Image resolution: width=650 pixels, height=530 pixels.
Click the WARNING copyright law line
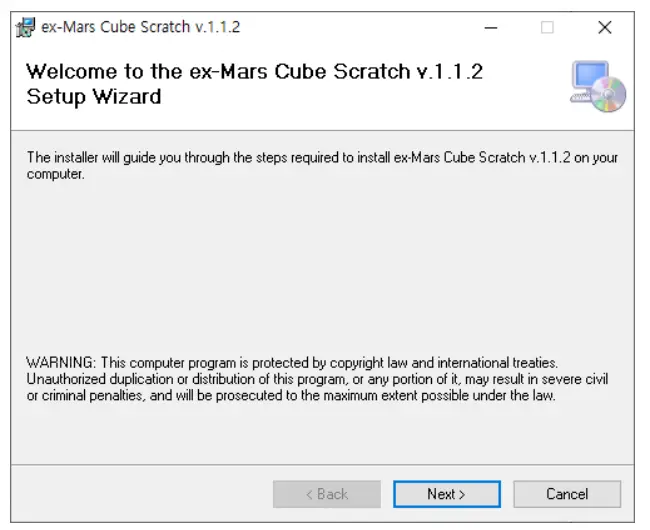(x=292, y=362)
